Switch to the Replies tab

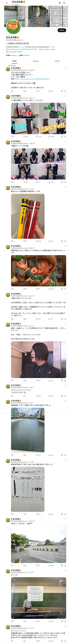pos(36,61)
